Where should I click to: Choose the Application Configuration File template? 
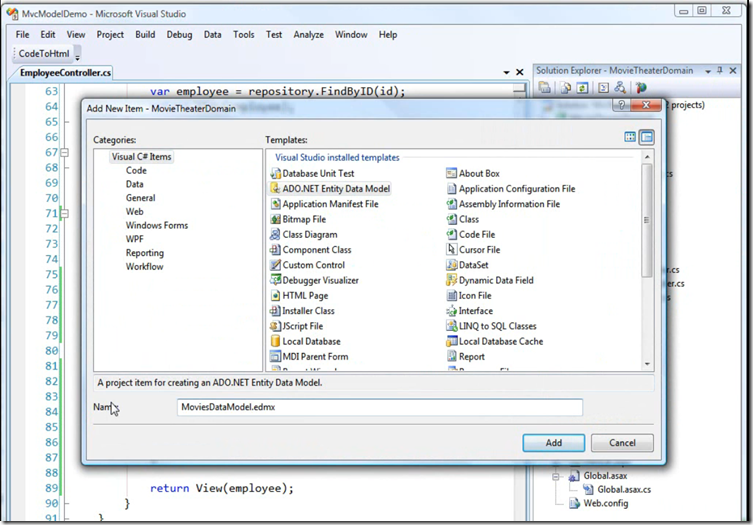[510, 189]
